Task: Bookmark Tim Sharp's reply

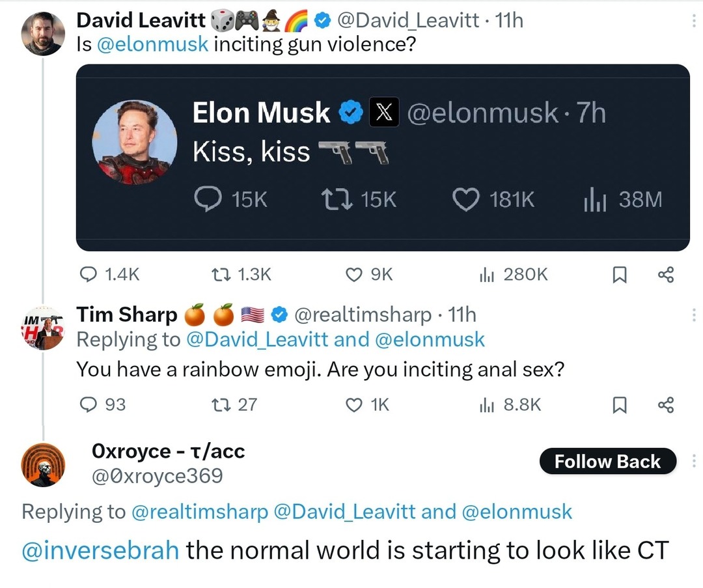Action: [619, 405]
